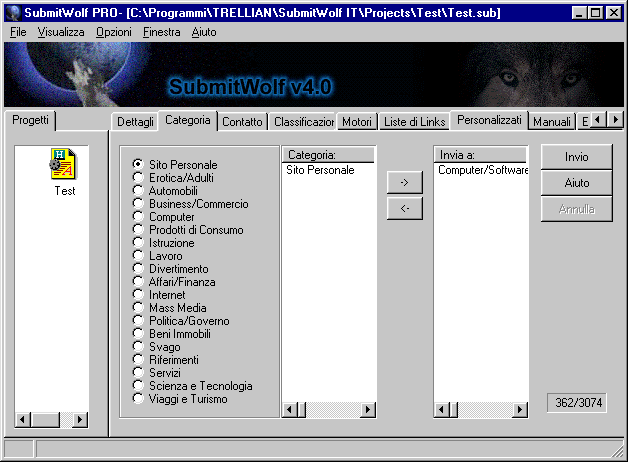This screenshot has width=628, height=462.
Task: Choose Scienza e Tecnologia category
Action: [x=138, y=385]
